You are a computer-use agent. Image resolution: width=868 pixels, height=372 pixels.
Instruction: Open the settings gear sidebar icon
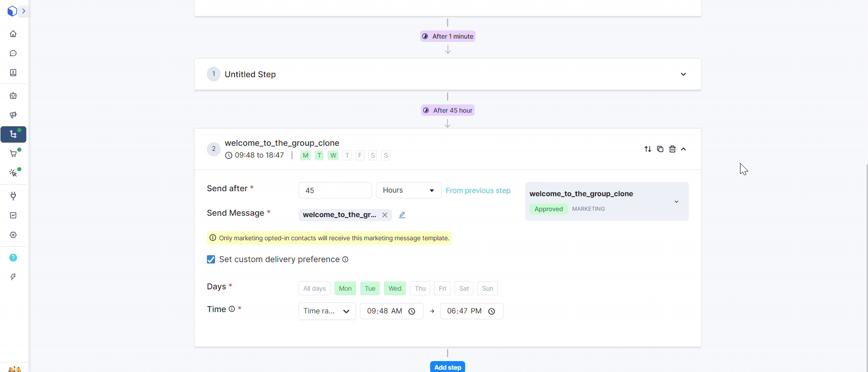(x=13, y=235)
